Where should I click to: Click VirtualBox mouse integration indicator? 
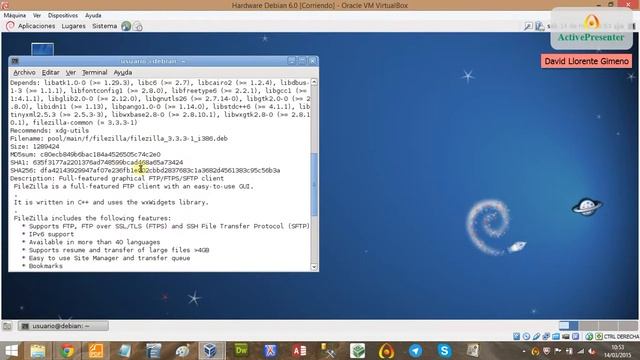pyautogui.click(x=589, y=336)
